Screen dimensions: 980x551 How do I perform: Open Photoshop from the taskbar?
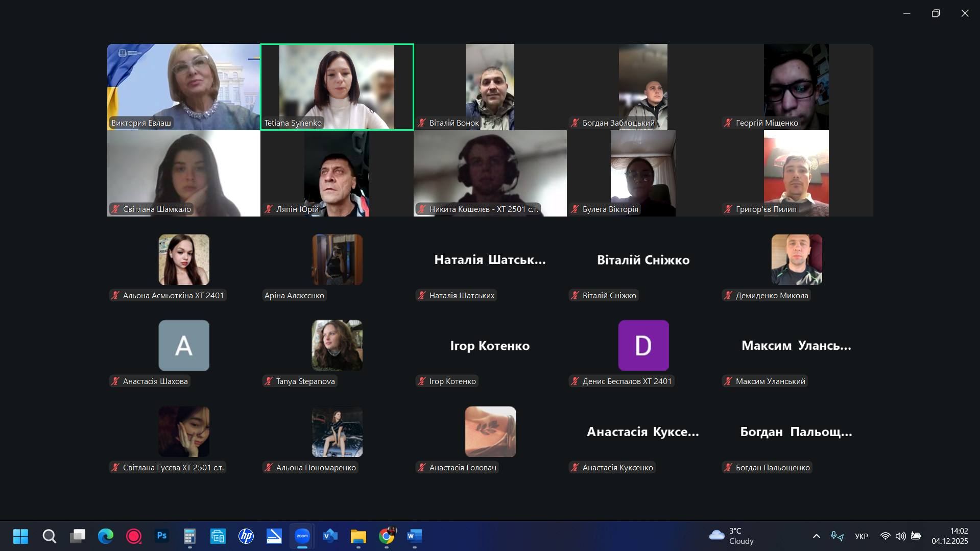click(x=162, y=536)
